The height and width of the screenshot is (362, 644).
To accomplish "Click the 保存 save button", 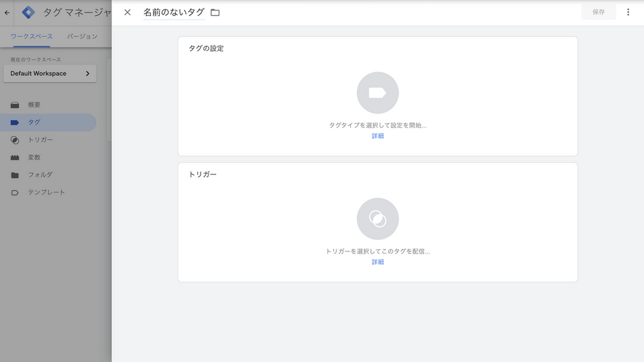I will 598,12.
